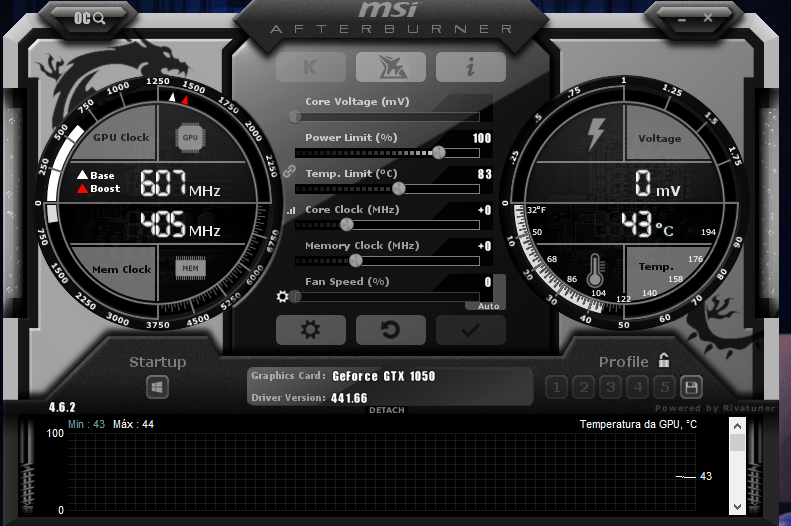
Task: Click the fan speed gear icon
Action: (282, 297)
